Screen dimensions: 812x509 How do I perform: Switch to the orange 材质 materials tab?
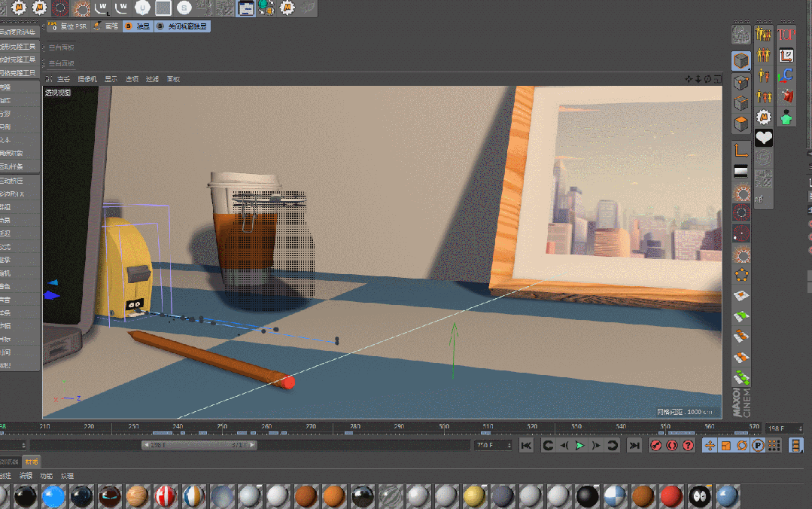(32, 462)
